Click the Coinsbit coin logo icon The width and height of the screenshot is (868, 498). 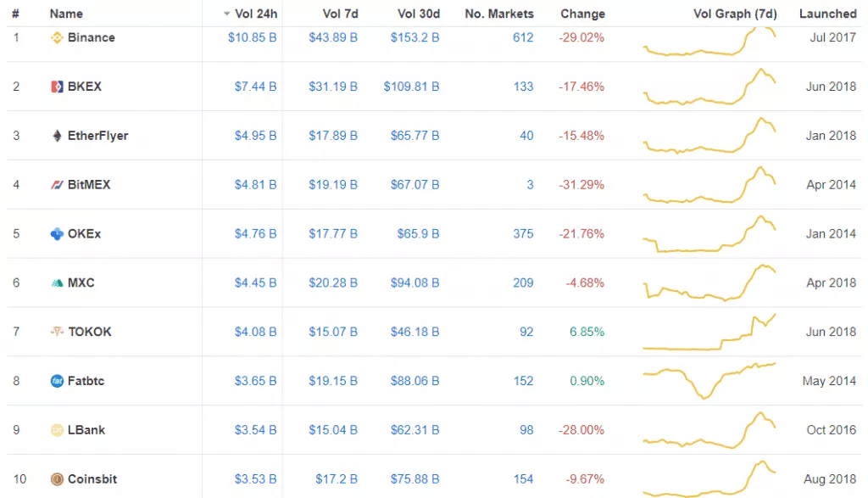click(x=58, y=479)
